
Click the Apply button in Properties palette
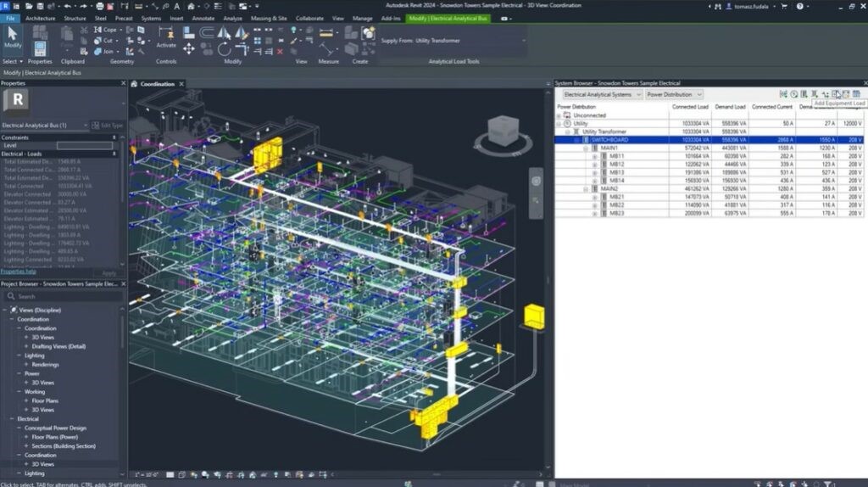tap(109, 273)
